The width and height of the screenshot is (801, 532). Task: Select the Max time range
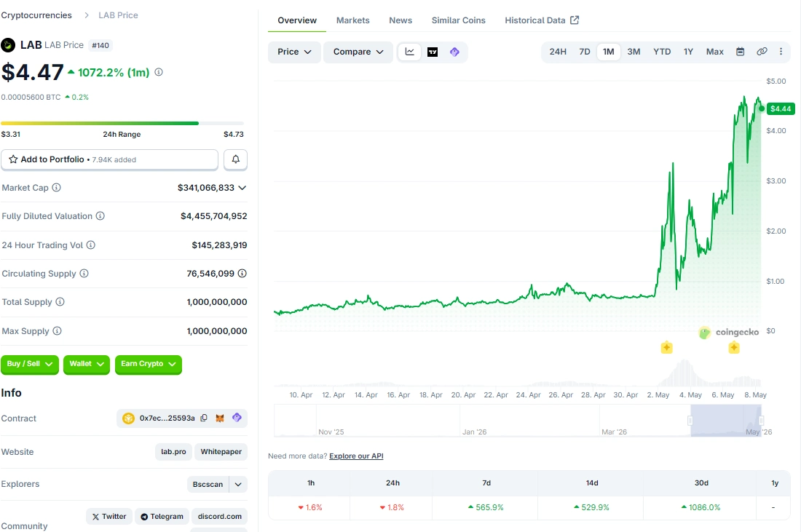pyautogui.click(x=714, y=52)
